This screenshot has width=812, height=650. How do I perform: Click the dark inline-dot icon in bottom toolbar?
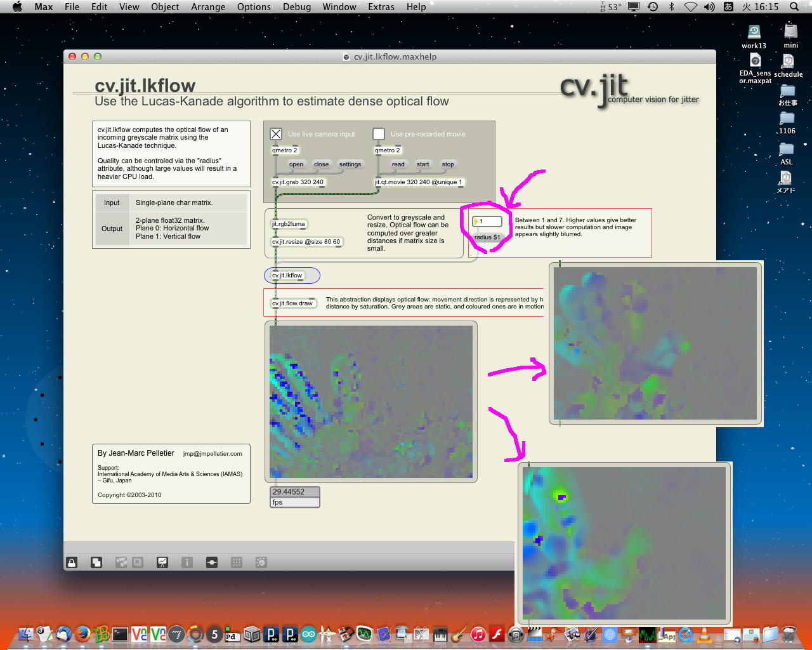212,562
